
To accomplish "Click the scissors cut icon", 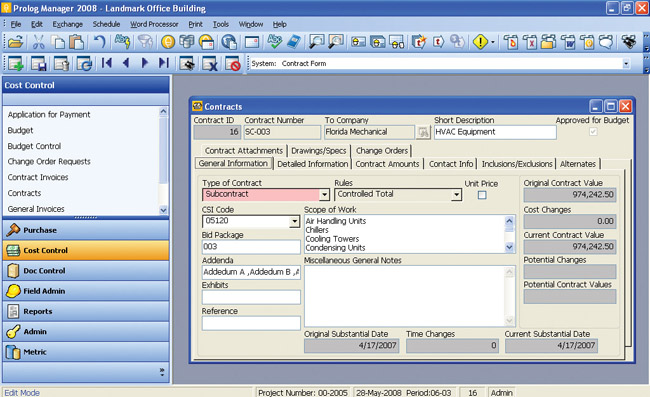I will pyautogui.click(x=38, y=42).
